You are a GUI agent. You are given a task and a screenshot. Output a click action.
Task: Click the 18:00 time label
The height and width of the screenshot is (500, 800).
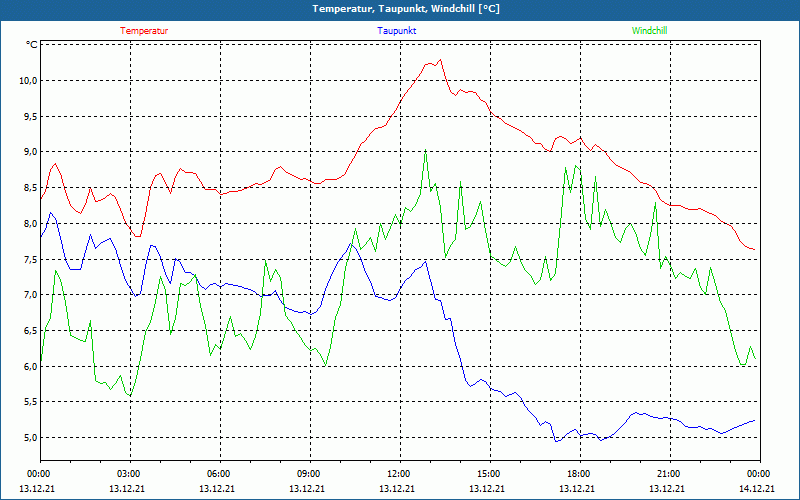[x=580, y=473]
